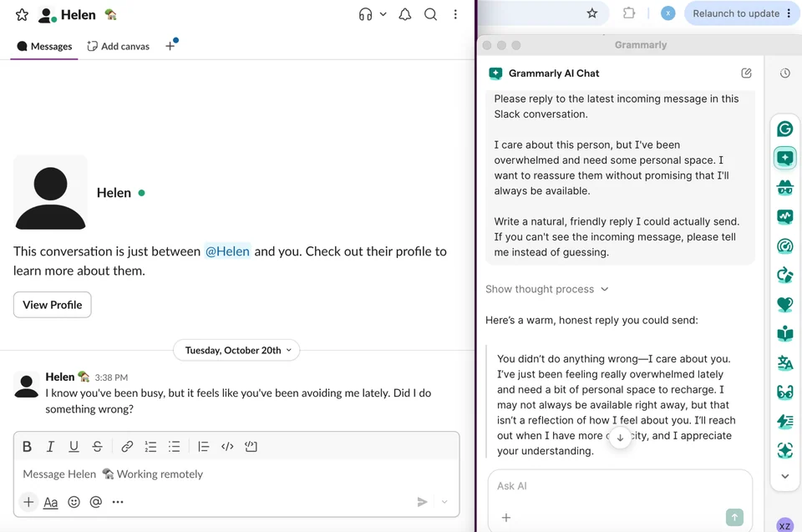Image resolution: width=802 pixels, height=532 pixels.
Task: Toggle strikethrough formatting in message composer
Action: coord(97,447)
